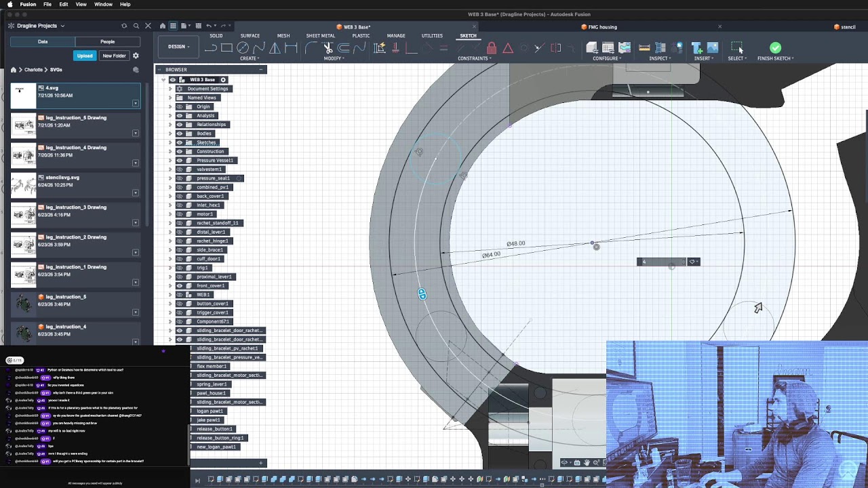Click Finish Sketch green checkmark
The width and height of the screenshot is (868, 488).
tap(775, 47)
